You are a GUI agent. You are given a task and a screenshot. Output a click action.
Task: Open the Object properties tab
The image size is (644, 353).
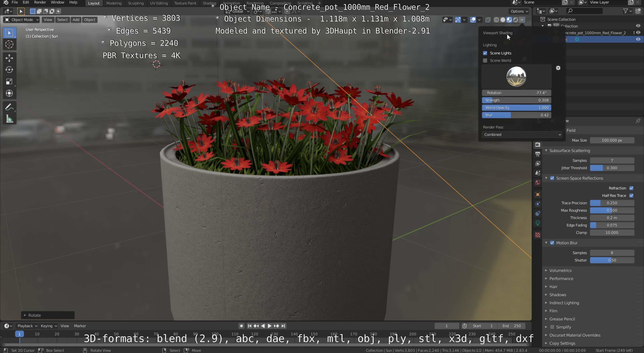point(538,195)
